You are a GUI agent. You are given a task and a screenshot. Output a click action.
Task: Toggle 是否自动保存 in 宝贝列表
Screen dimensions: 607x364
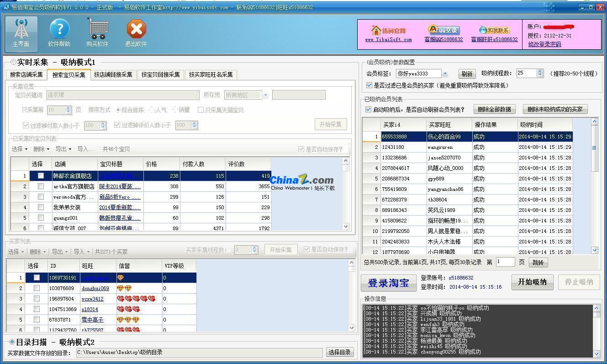301,149
